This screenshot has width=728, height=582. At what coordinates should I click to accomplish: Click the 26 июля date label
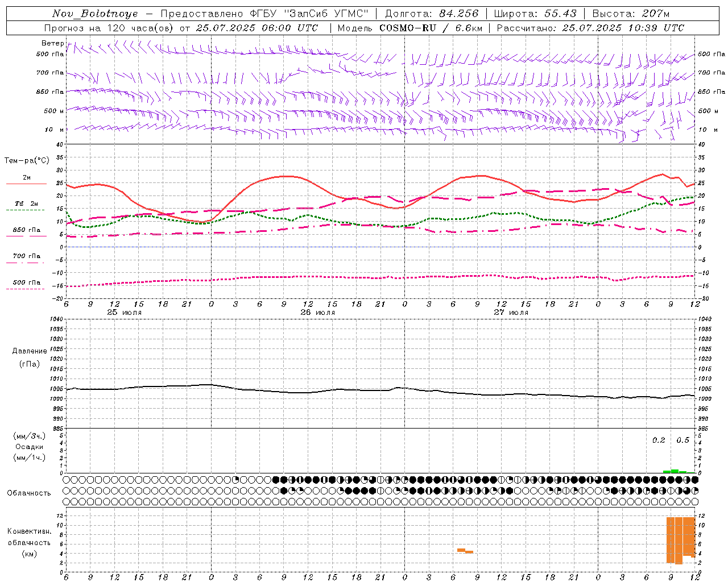tap(317, 313)
